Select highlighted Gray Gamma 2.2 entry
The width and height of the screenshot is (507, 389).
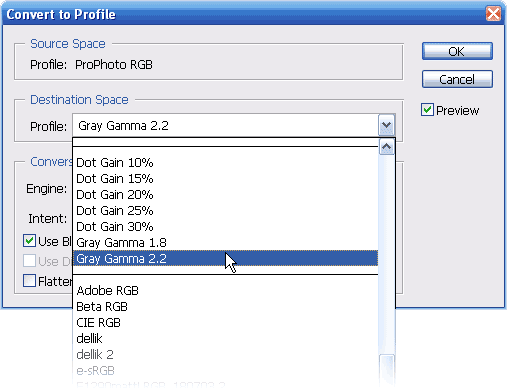click(x=225, y=258)
